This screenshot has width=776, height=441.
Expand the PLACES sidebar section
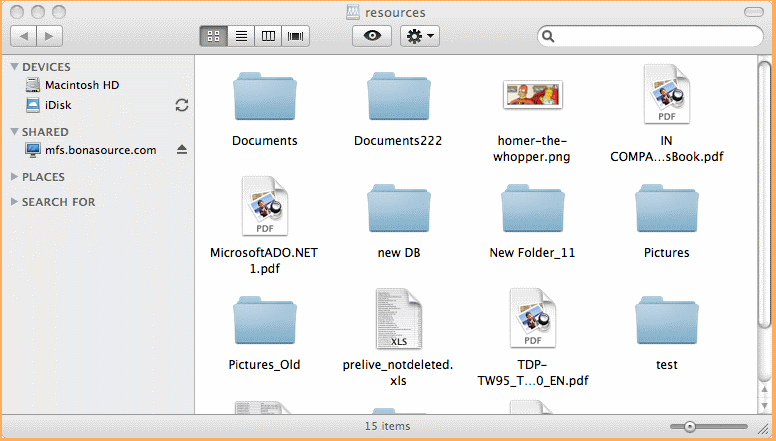click(14, 177)
